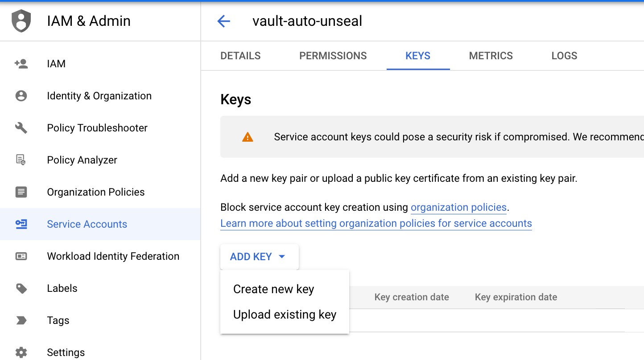Click the orange warning triangle icon
Viewport: 644px width, 360px height.
248,137
